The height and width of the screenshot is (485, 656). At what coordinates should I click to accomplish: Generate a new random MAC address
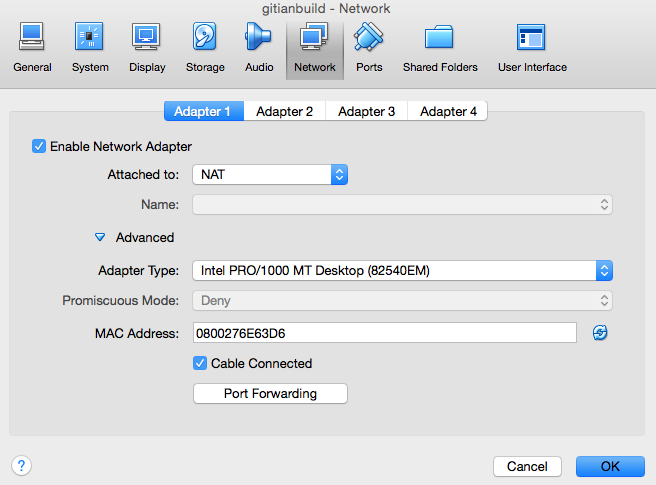tap(600, 333)
